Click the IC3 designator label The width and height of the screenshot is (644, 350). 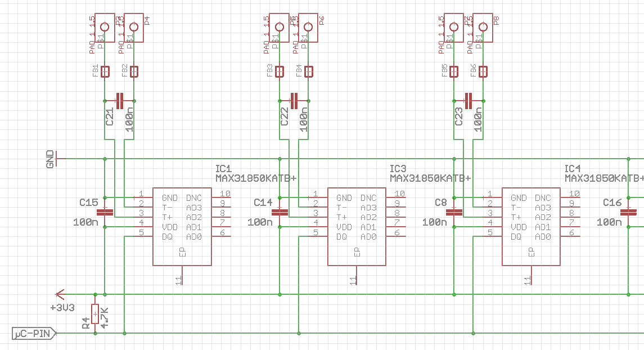tap(398, 169)
